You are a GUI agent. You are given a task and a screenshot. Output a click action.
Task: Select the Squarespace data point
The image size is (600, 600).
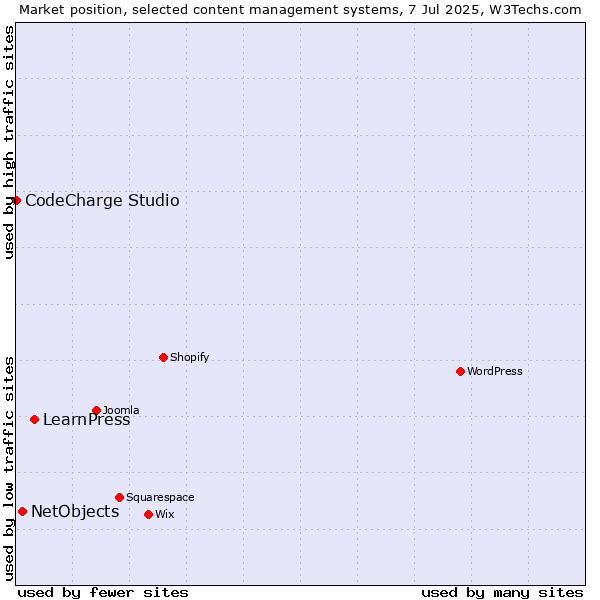(119, 497)
